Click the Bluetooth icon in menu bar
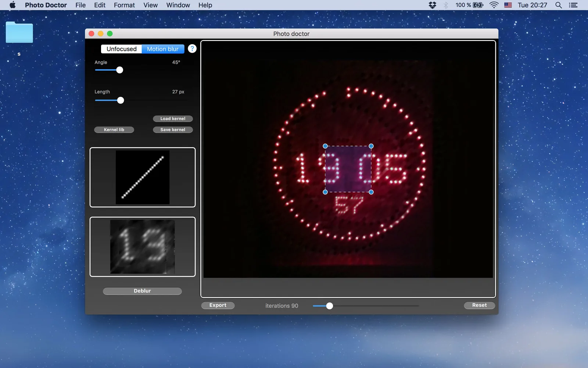 tap(446, 5)
